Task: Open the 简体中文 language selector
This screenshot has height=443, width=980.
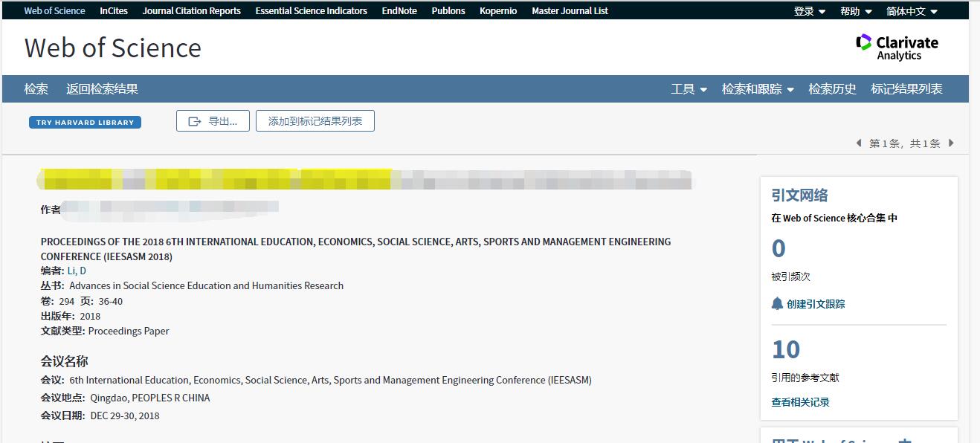Action: [x=912, y=11]
